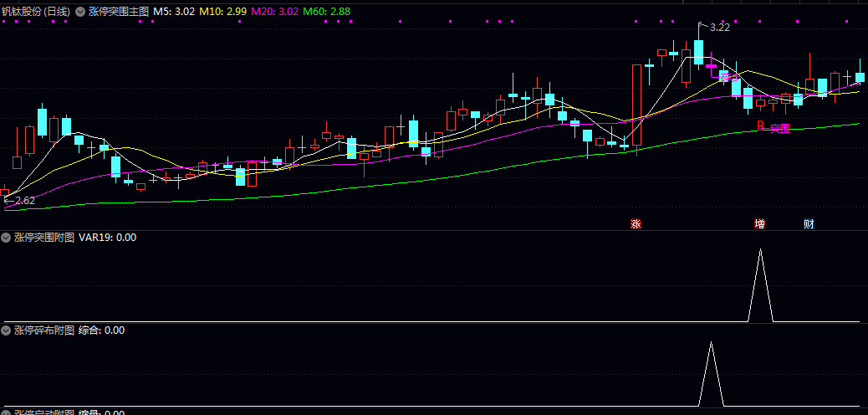Click the 2.62 lowest price annotation
Viewport: 868px width, 415px height.
(x=25, y=201)
